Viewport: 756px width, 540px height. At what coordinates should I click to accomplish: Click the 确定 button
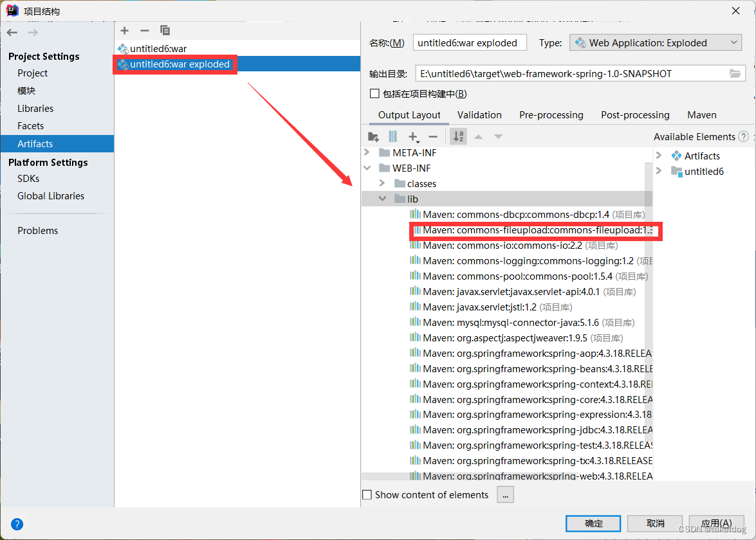pos(593,523)
